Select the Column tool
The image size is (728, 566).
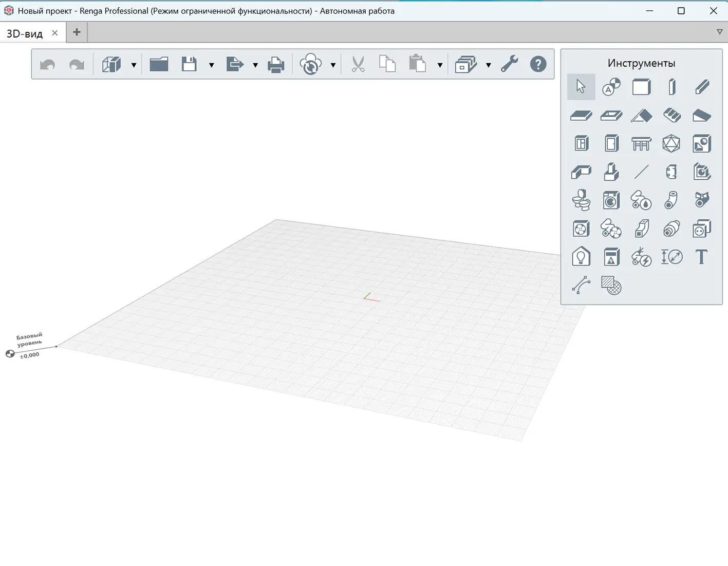coord(671,87)
